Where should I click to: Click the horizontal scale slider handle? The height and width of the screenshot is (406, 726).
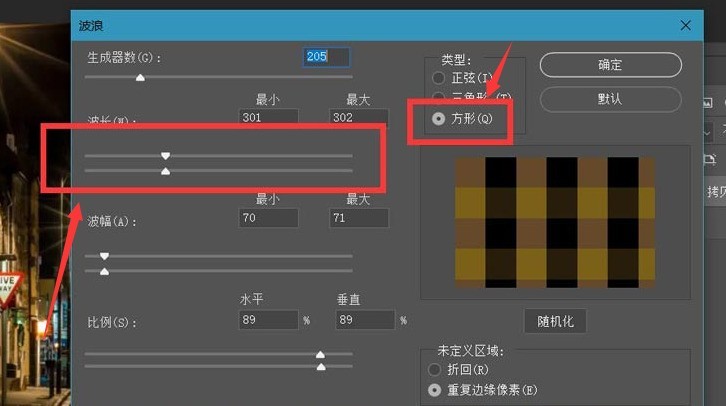click(x=320, y=354)
